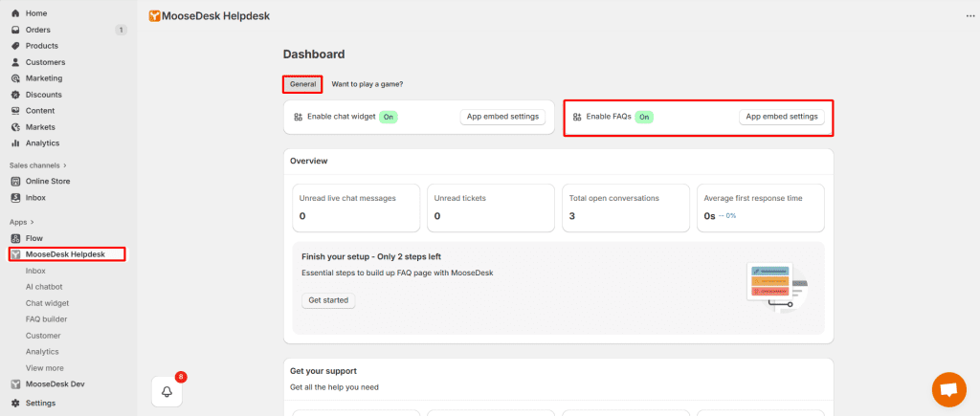
Task: Click the Analytics bar chart icon
Action: [15, 143]
